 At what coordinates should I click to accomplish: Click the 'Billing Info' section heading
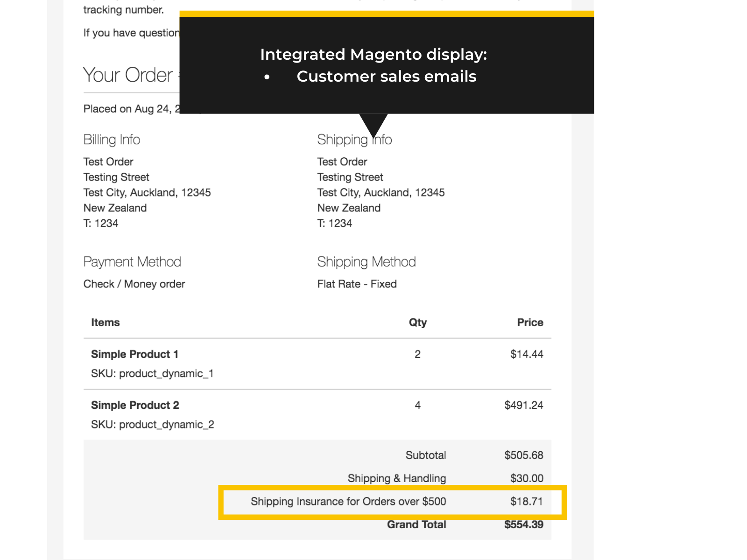tap(112, 140)
